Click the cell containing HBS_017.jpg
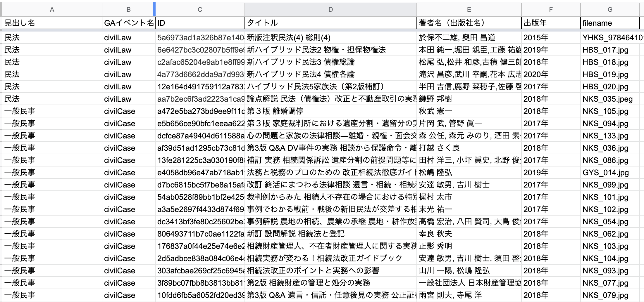Image resolution: width=644 pixels, height=302 pixels. click(610, 50)
